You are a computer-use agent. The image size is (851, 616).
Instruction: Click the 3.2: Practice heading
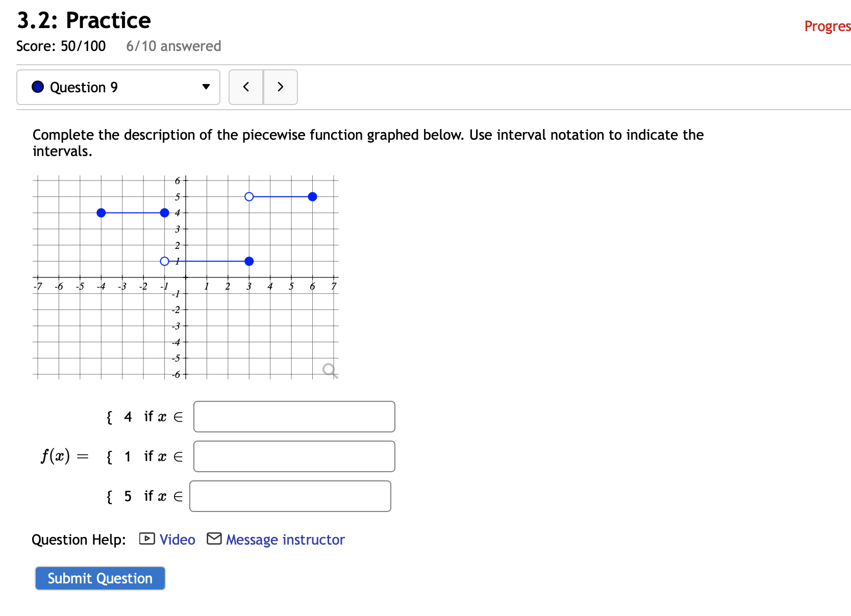point(84,19)
